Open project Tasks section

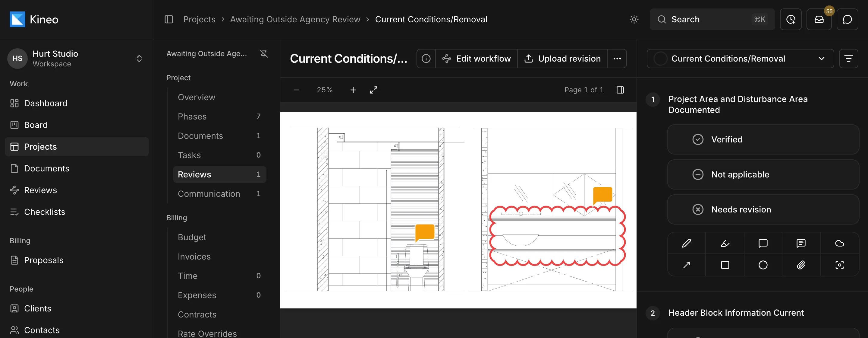(x=219, y=155)
